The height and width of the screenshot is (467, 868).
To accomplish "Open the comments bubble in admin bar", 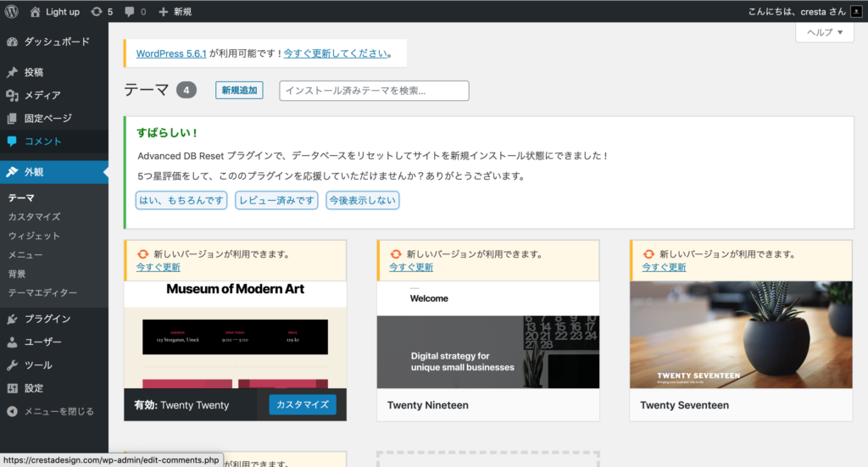I will (130, 12).
